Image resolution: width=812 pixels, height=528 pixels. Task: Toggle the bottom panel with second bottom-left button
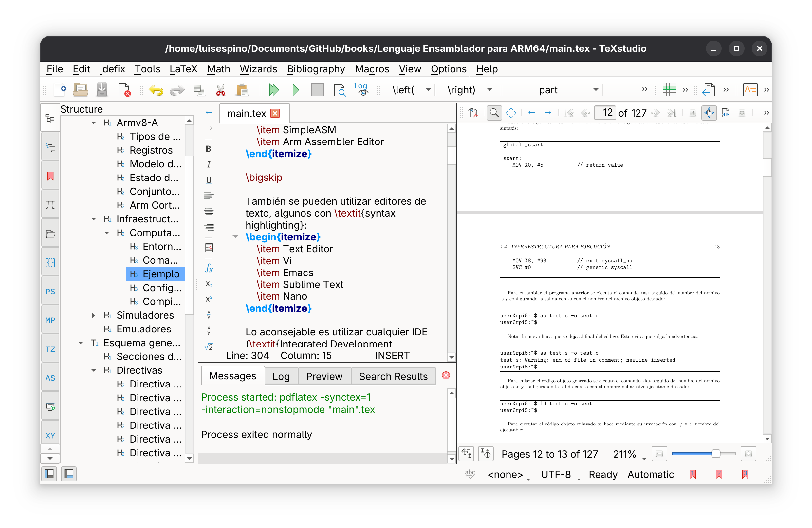click(68, 474)
